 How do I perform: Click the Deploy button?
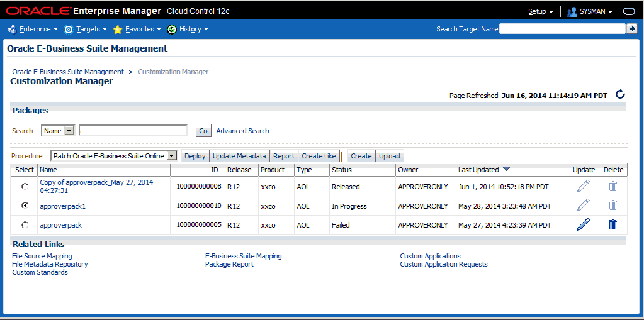pyautogui.click(x=195, y=156)
